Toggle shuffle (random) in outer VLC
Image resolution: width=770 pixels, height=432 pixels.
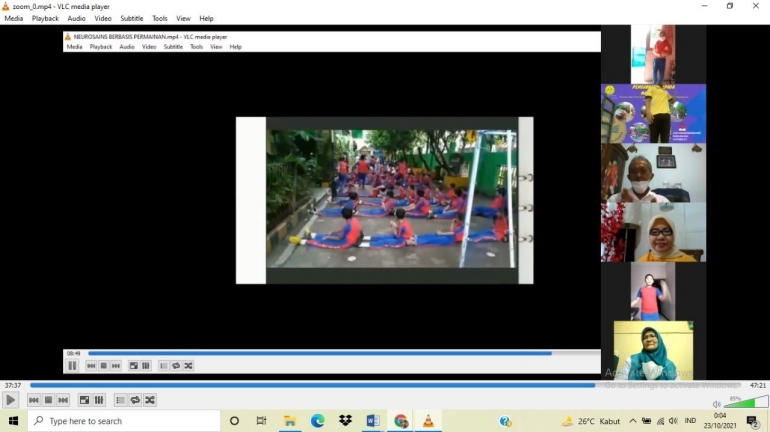pos(150,400)
